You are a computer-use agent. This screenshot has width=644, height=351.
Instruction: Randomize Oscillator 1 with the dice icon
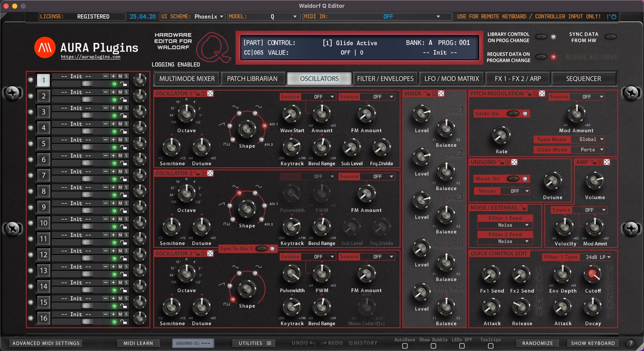point(210,94)
